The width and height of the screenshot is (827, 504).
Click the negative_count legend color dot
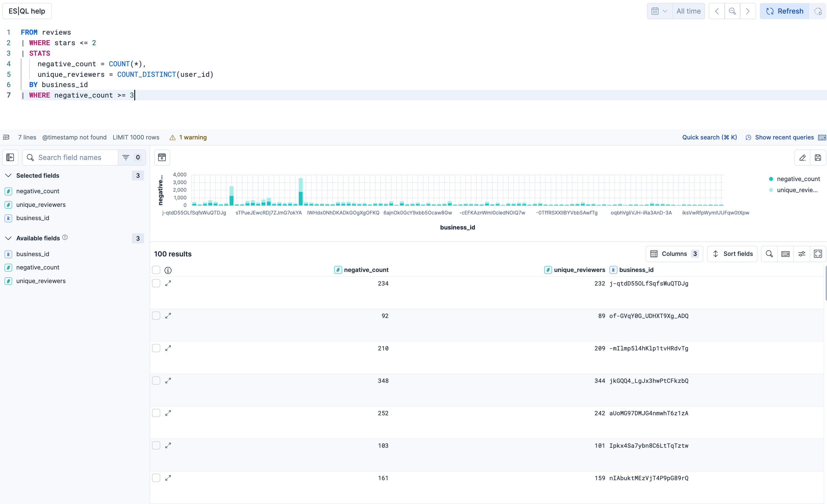(x=771, y=179)
